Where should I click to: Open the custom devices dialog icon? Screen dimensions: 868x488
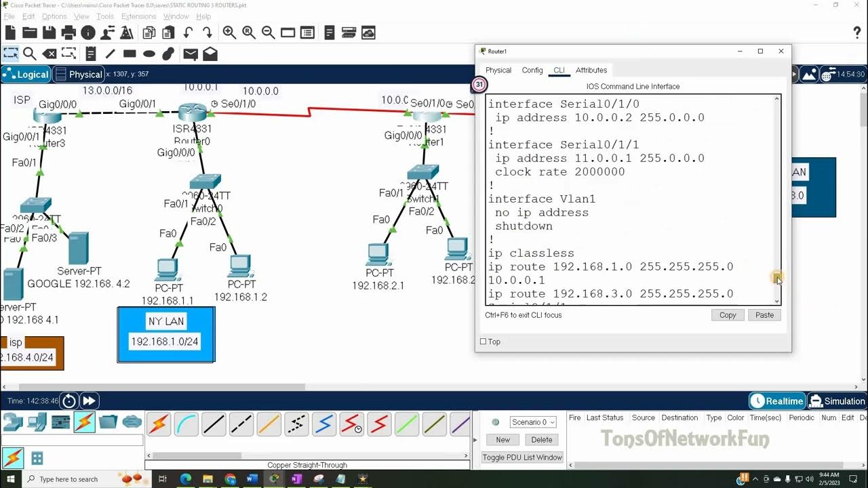307,33
